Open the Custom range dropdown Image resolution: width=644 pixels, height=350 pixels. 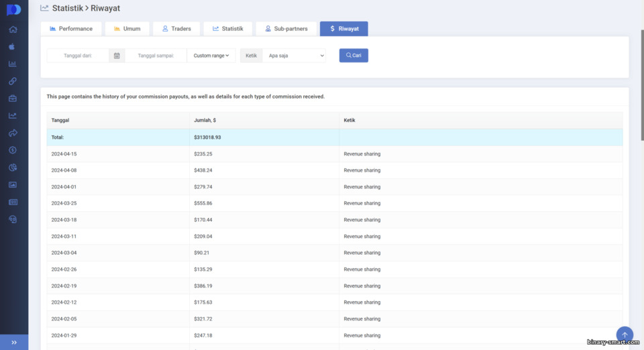click(x=211, y=56)
